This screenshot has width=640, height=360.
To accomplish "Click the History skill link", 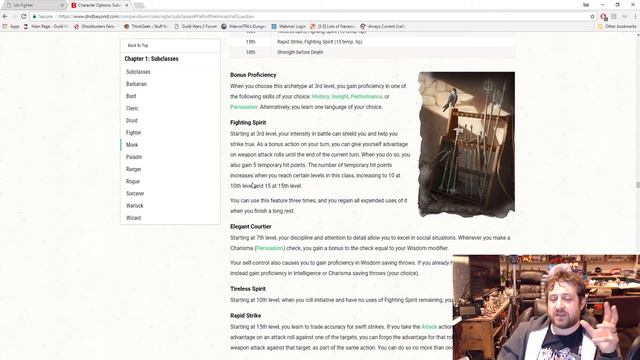I will click(320, 97).
